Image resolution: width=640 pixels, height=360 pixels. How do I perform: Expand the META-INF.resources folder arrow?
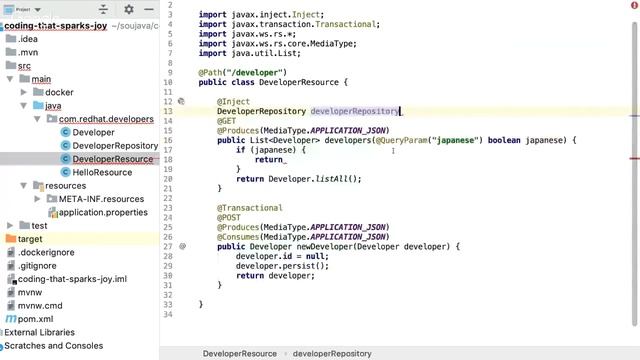pyautogui.click(x=37, y=199)
